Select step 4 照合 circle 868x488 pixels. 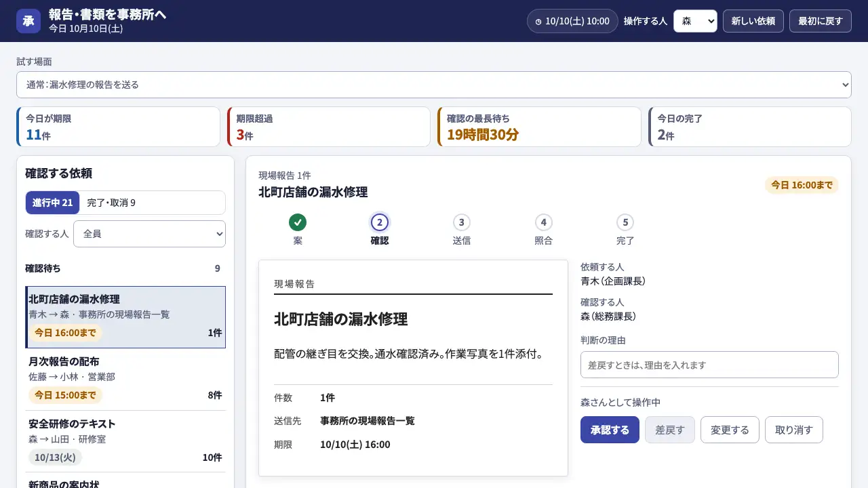(543, 222)
